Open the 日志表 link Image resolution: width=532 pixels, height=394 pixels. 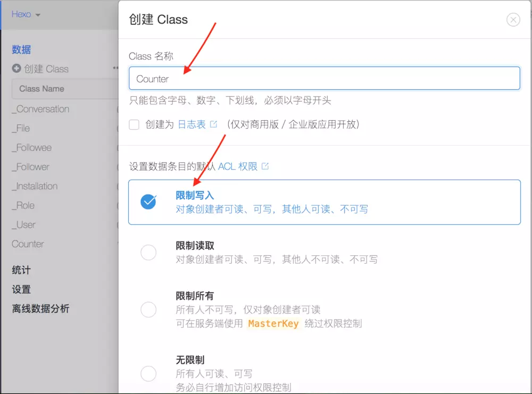(192, 124)
